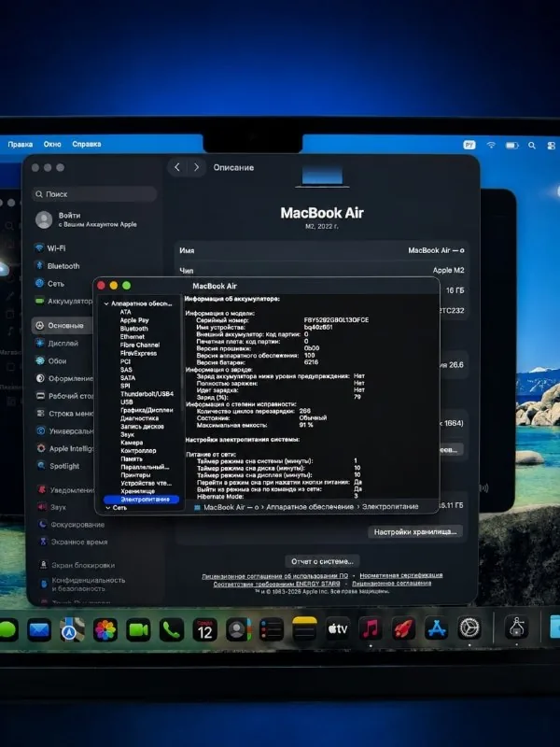
Task: Click the cycle count value 266
Action: (x=305, y=410)
